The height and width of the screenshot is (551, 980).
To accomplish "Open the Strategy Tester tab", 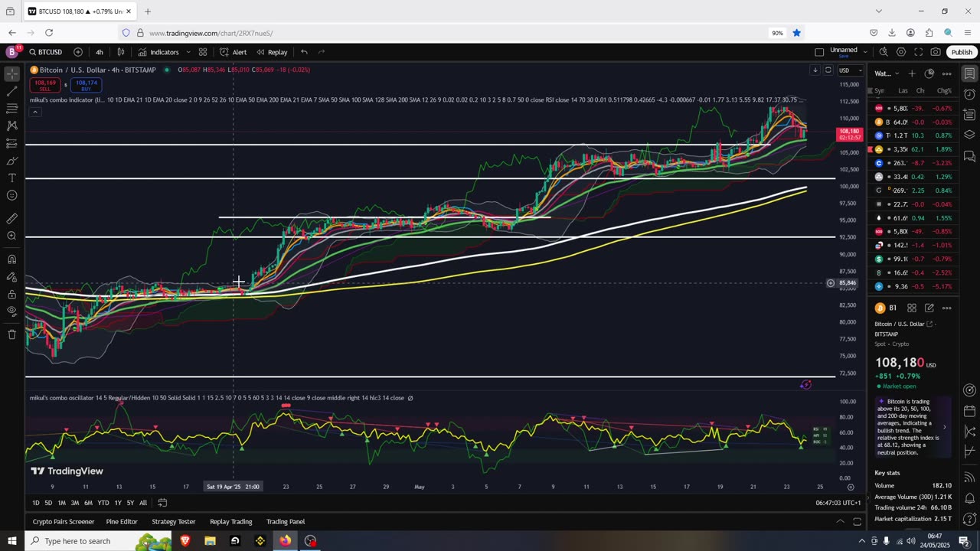I will [x=174, y=522].
